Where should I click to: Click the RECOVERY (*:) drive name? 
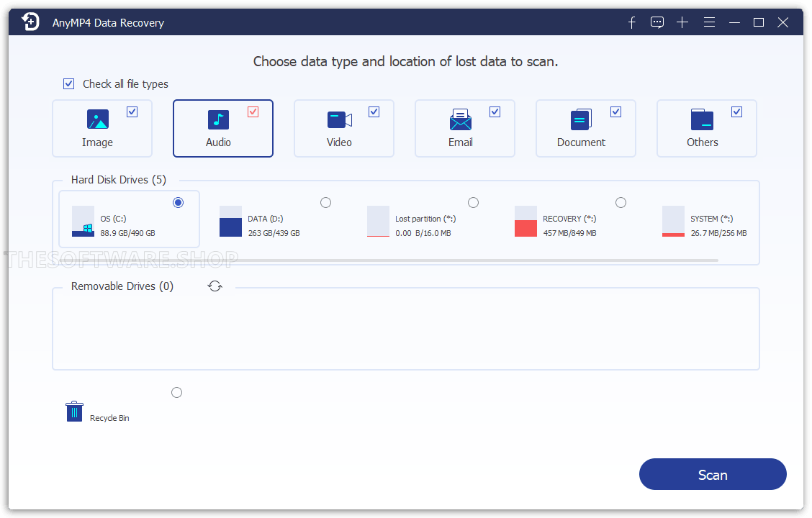pos(569,219)
